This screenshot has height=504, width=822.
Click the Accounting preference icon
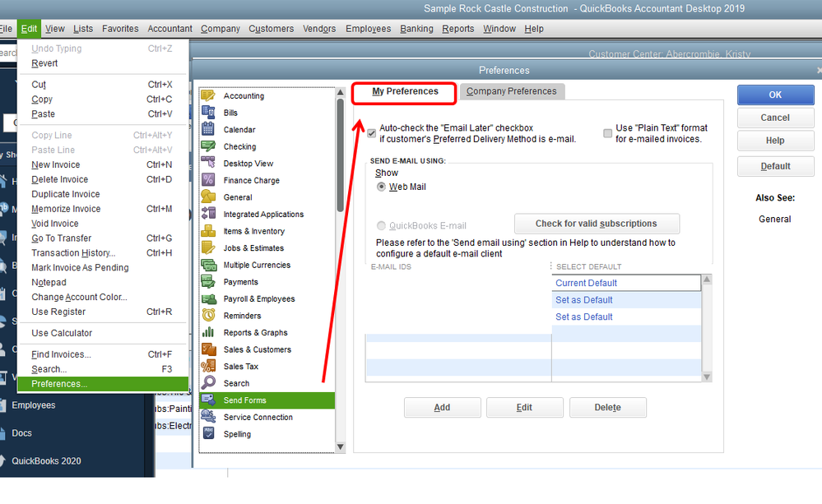pos(208,95)
